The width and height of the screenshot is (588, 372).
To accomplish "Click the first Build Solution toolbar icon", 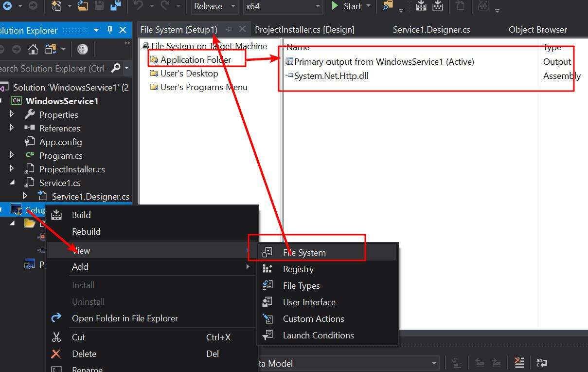I will coord(421,6).
